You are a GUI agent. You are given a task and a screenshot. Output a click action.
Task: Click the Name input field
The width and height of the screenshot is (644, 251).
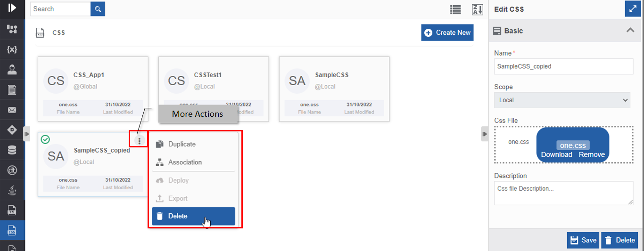point(563,66)
